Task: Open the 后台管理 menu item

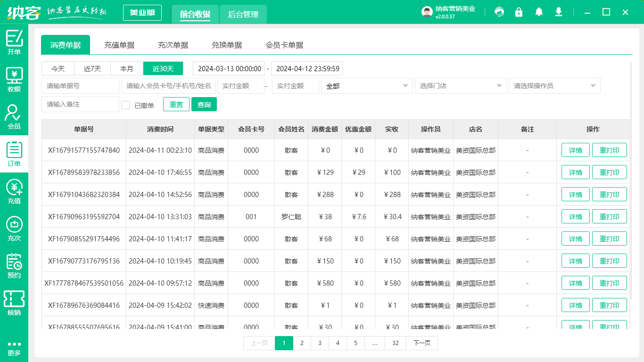Action: 244,15
